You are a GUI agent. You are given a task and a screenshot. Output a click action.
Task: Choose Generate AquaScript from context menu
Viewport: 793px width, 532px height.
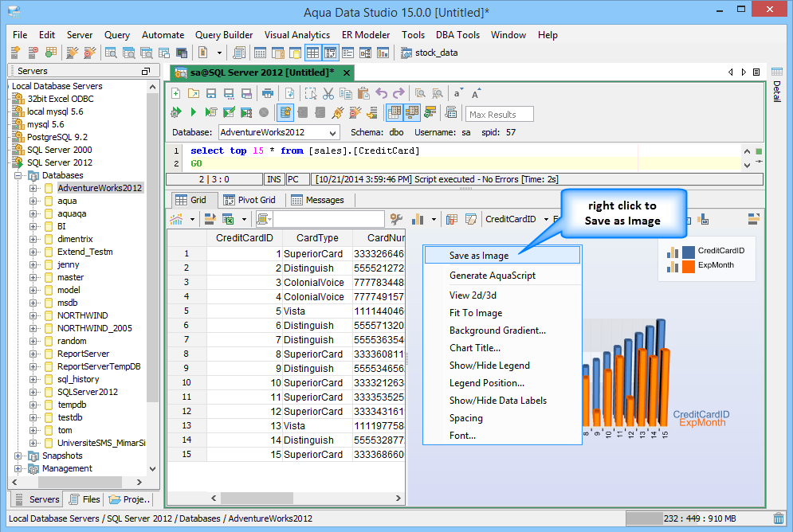(502, 276)
